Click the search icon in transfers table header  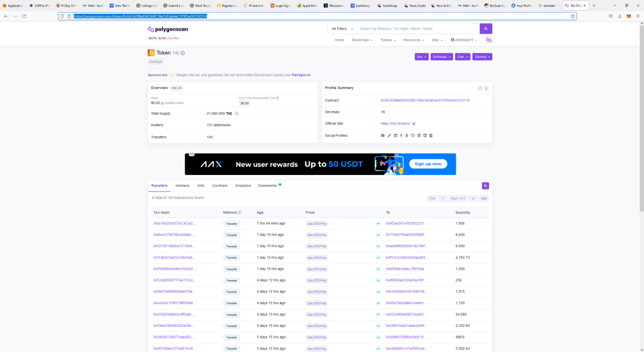click(x=485, y=186)
